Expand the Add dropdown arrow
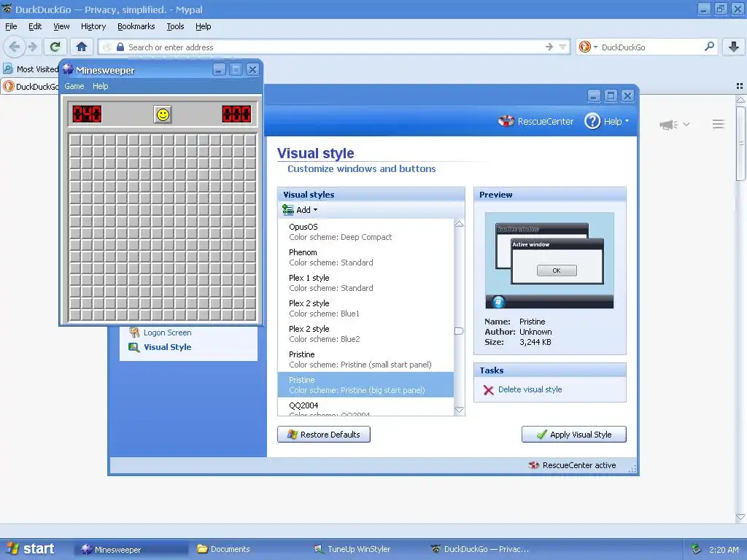The width and height of the screenshot is (747, 560). pos(315,210)
